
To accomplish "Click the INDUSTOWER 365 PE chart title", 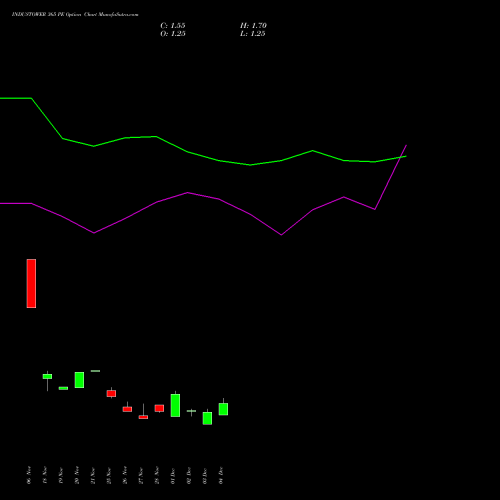I will coord(75,14).
